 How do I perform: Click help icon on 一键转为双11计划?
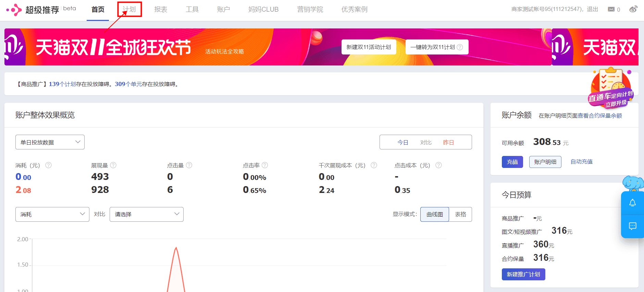(x=460, y=47)
